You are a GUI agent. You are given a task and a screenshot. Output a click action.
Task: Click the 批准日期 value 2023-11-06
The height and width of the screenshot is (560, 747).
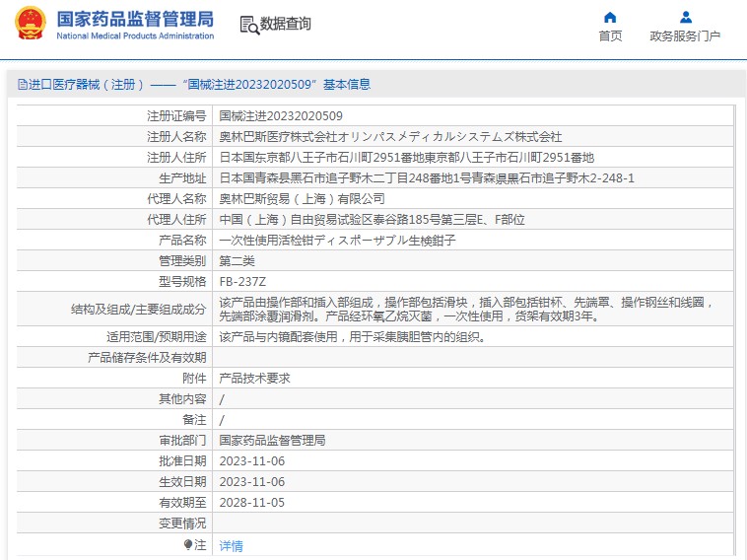[251, 461]
